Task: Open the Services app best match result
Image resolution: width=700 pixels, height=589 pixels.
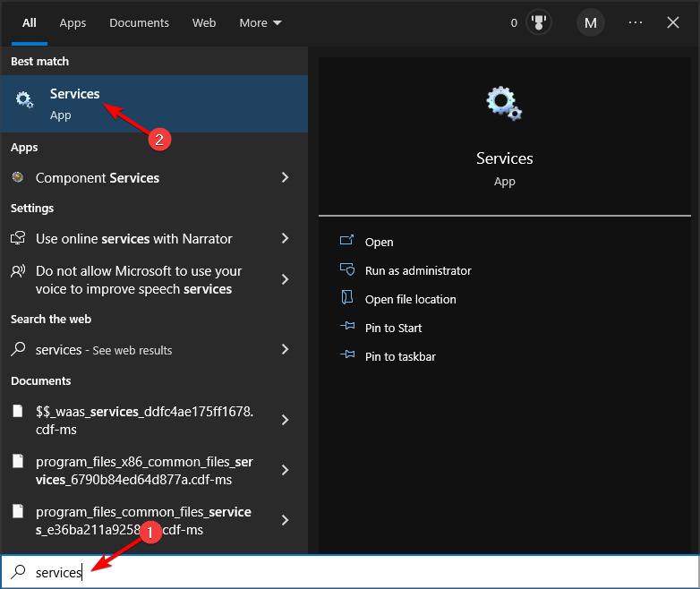Action: [154, 104]
